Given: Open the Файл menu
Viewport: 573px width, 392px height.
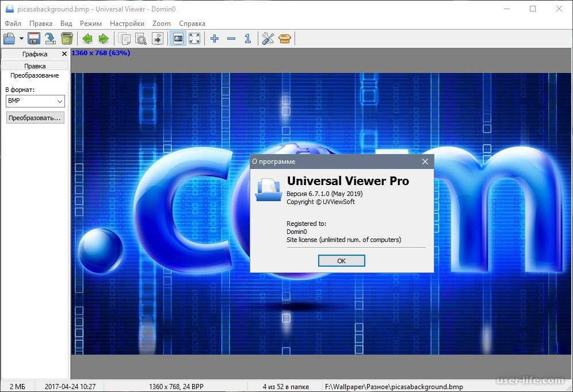Looking at the screenshot, I should click(x=13, y=24).
